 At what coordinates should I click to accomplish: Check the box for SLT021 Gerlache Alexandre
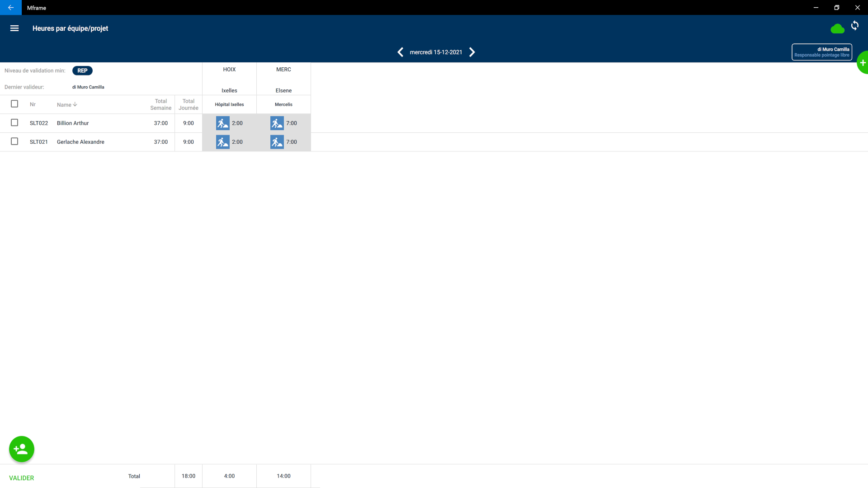[14, 142]
